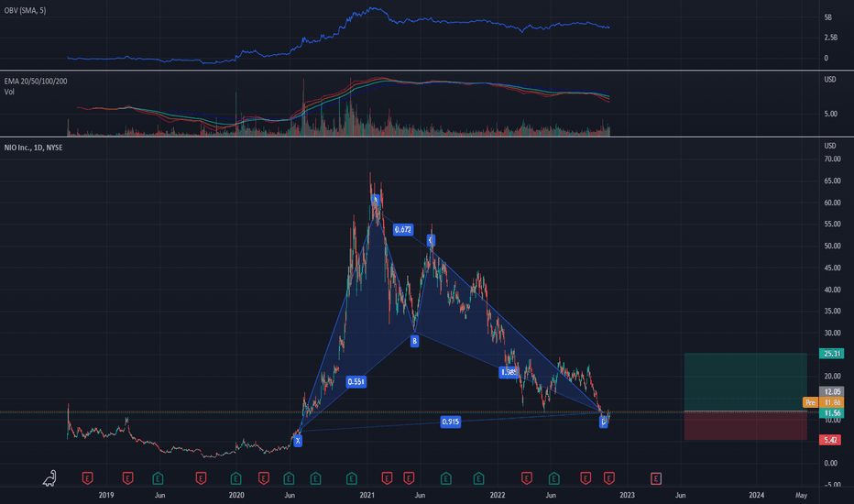This screenshot has height=504, width=854.
Task: Open the outlined upcoming earnings marker after 2023
Action: coord(656,478)
